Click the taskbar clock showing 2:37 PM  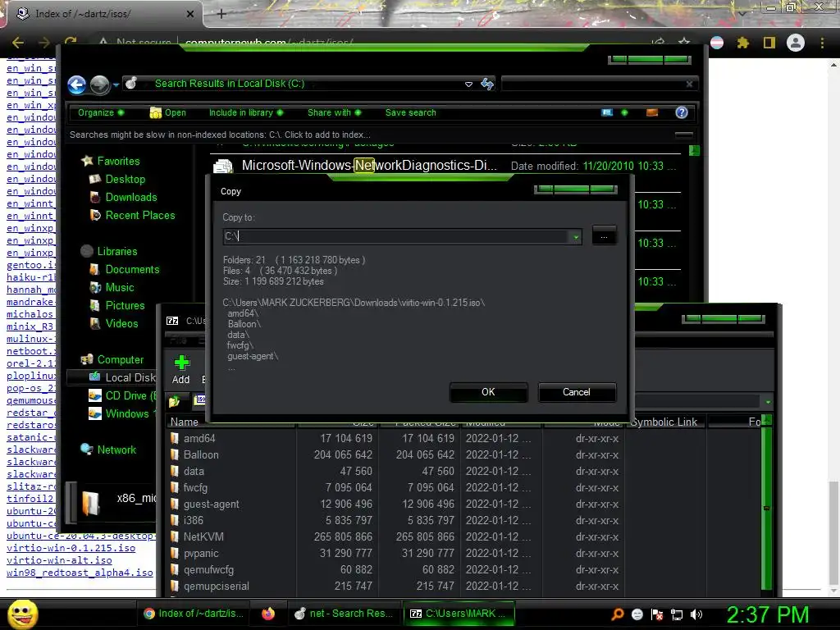coord(768,614)
